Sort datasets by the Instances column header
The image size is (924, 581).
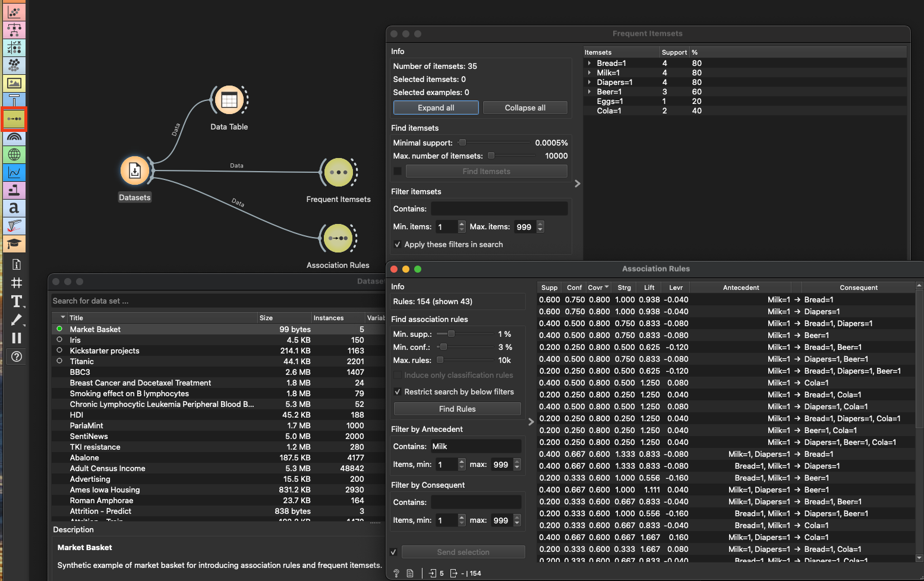[x=329, y=318]
